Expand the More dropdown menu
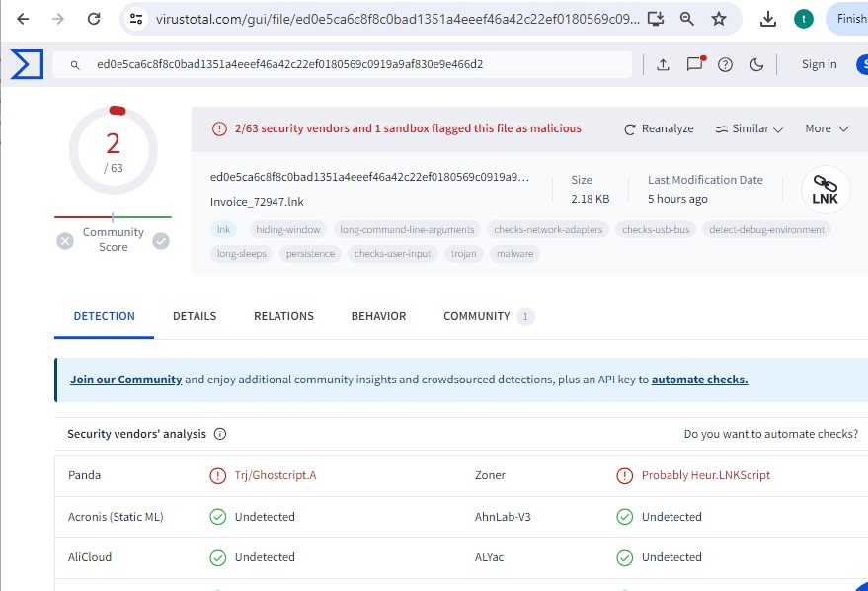This screenshot has width=868, height=591. click(x=827, y=128)
